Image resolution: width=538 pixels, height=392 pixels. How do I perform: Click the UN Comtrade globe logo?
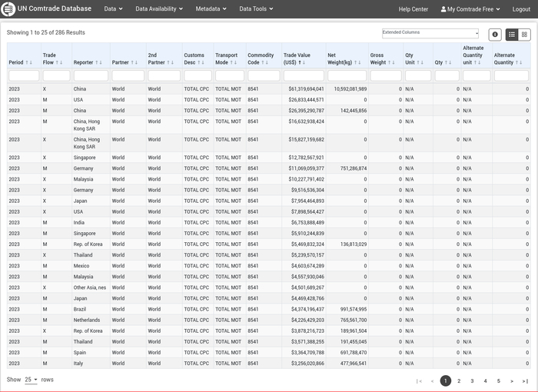point(9,9)
